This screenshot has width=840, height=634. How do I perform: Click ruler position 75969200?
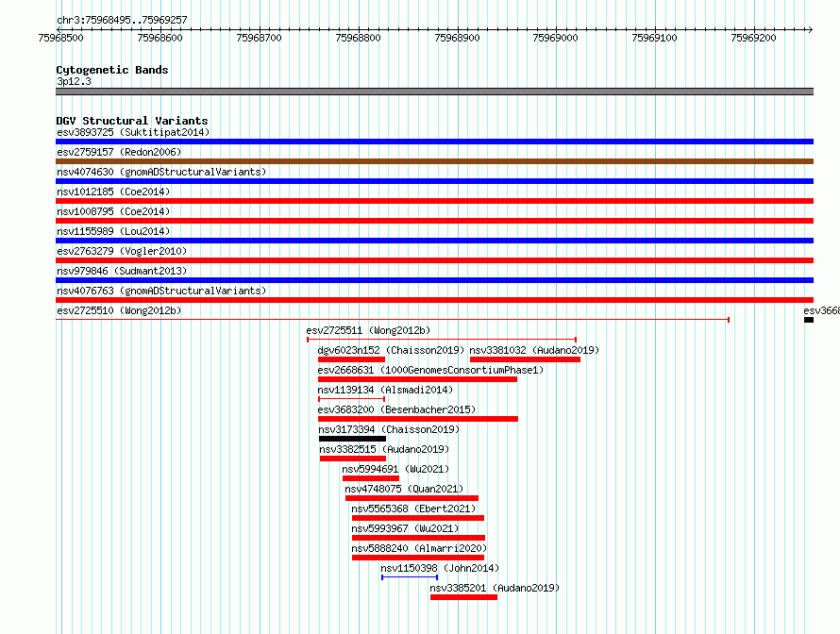(x=753, y=38)
